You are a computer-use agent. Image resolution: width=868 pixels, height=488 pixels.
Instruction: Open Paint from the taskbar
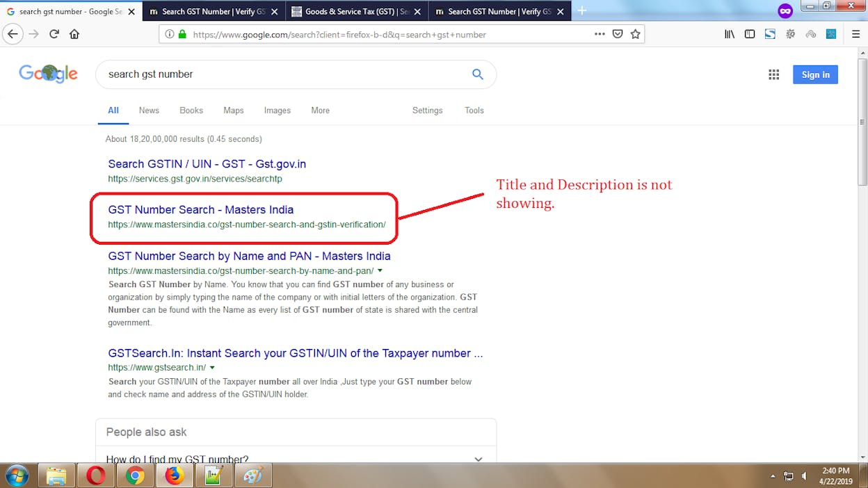254,475
